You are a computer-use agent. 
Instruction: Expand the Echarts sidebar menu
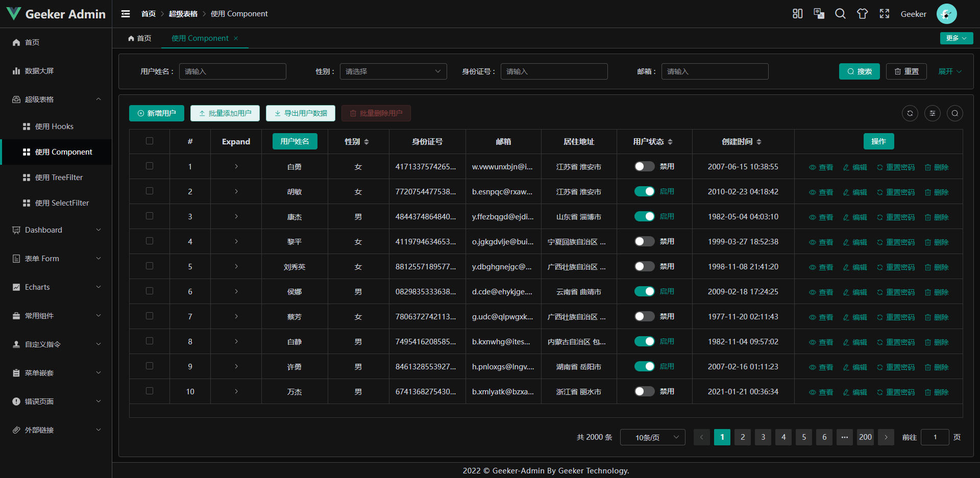[x=56, y=287]
